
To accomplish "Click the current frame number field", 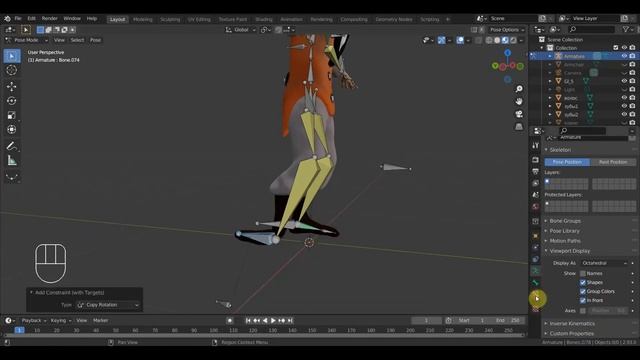I will pyautogui.click(x=426, y=321).
